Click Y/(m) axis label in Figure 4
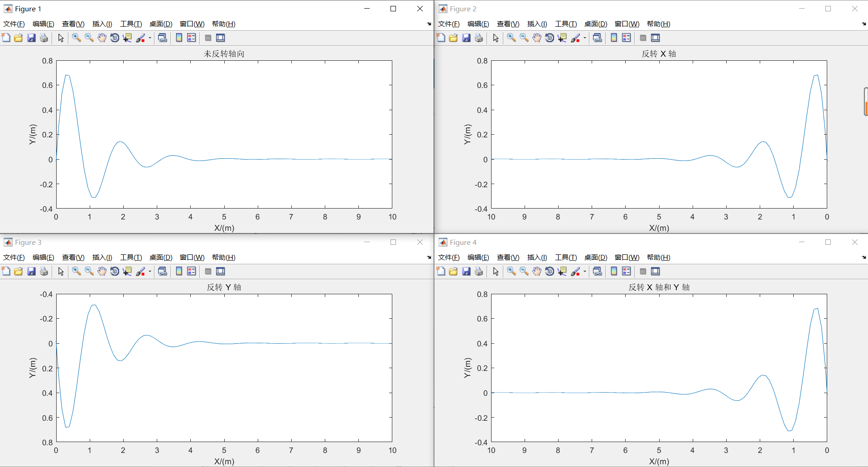Image resolution: width=868 pixels, height=467 pixels. coord(468,368)
